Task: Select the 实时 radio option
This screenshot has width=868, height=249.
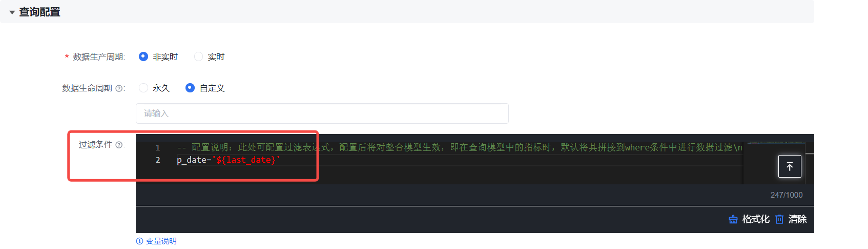Action: pyautogui.click(x=198, y=56)
